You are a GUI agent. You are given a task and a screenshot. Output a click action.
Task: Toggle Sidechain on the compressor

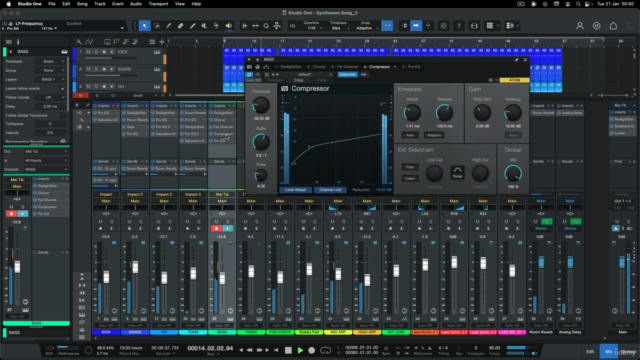pos(347,74)
